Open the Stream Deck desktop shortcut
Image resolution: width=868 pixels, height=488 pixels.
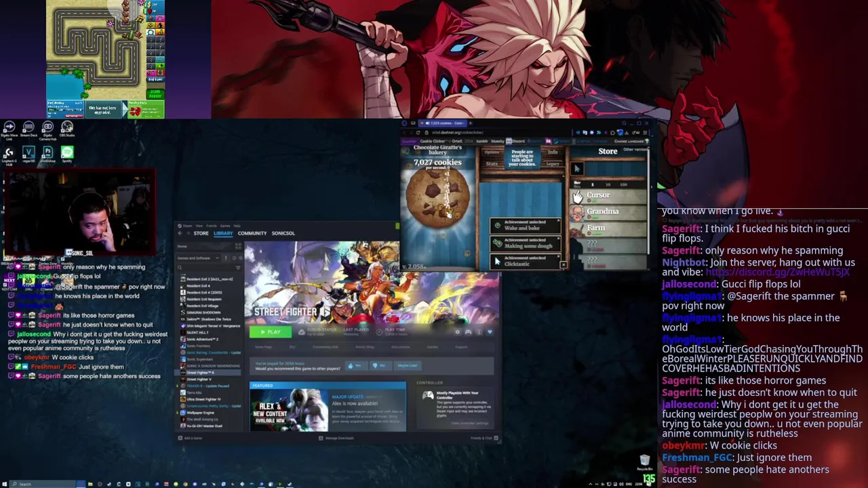(x=28, y=130)
